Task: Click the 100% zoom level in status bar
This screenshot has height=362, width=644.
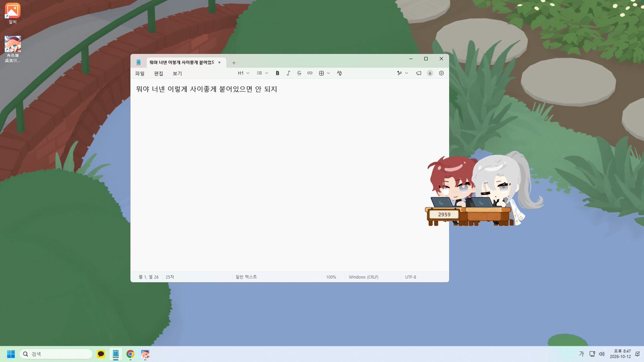Action: pyautogui.click(x=331, y=277)
